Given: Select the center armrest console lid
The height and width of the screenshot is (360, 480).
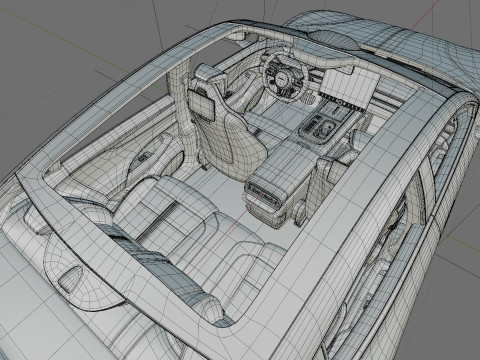Looking at the screenshot, I should coord(285,164).
